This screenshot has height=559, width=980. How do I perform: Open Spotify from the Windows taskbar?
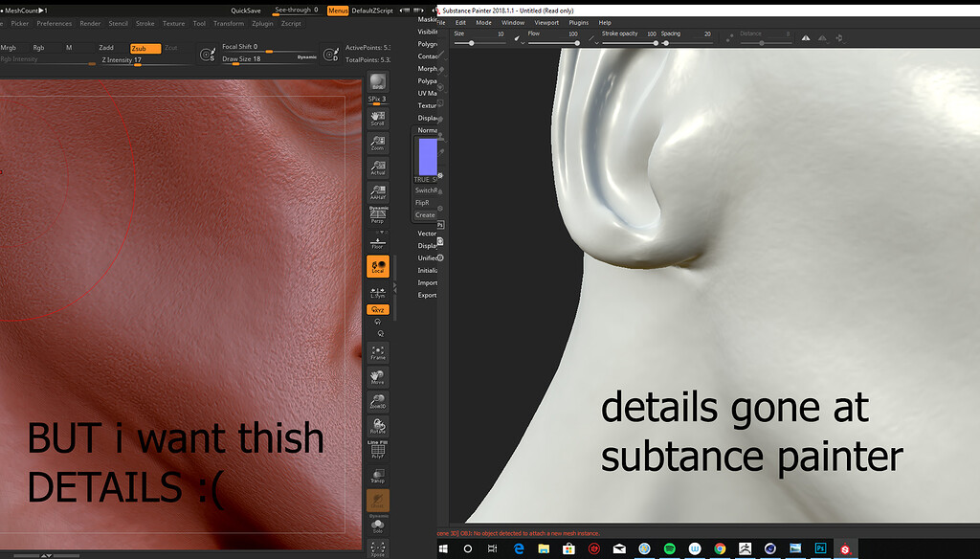tap(669, 548)
